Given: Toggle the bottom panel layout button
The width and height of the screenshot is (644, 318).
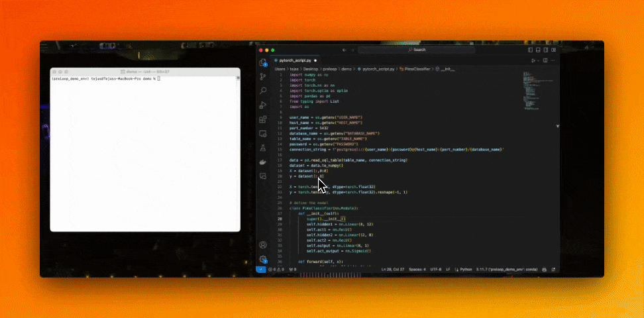Looking at the screenshot, I should point(538,50).
